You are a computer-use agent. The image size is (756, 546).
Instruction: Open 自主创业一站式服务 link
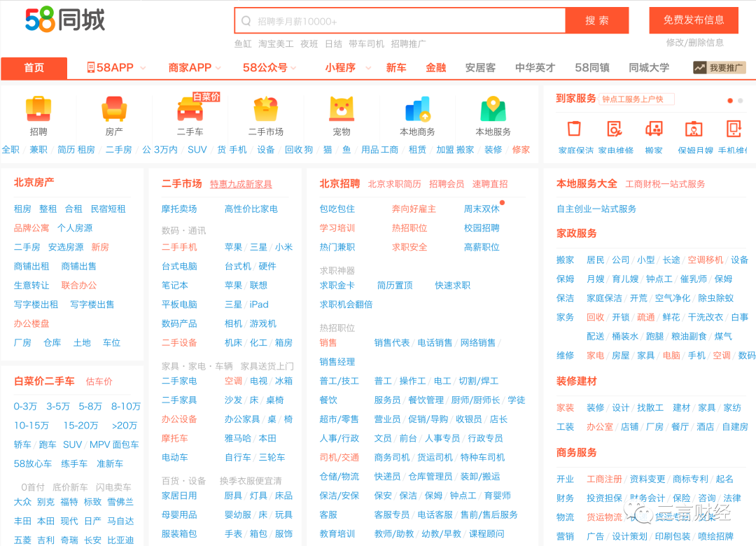click(x=596, y=209)
